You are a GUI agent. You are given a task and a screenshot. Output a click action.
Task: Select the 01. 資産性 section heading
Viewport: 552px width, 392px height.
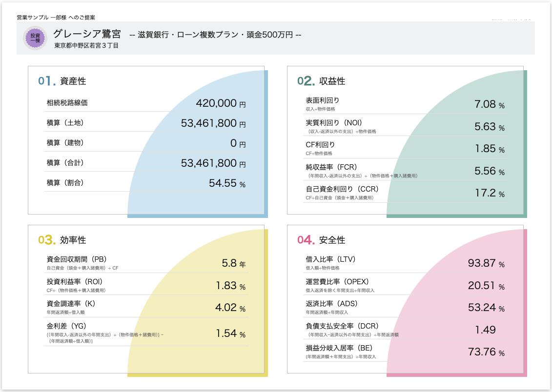point(62,81)
